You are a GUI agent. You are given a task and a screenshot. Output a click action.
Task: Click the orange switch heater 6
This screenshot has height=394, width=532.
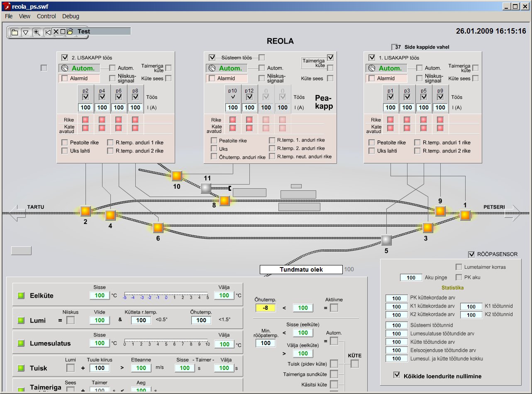[158, 228]
